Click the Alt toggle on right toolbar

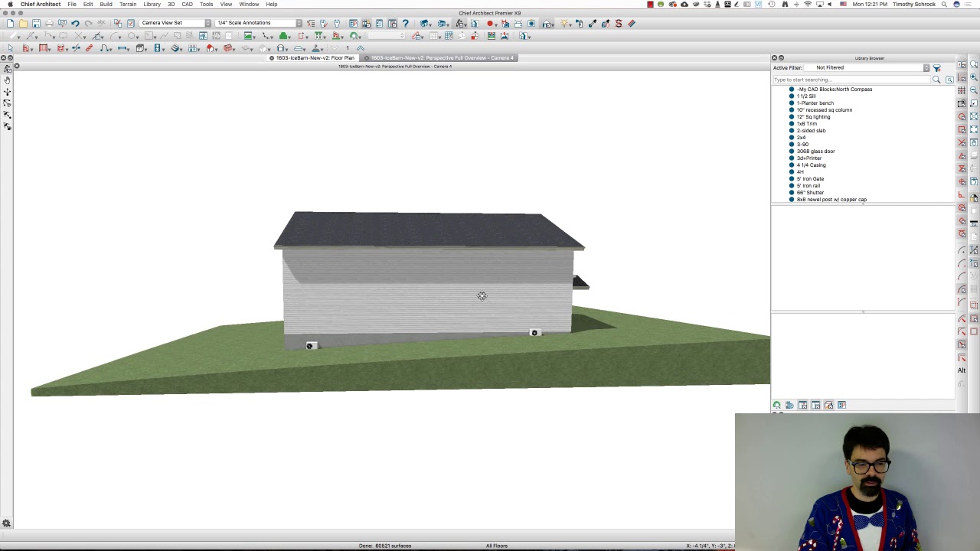click(x=962, y=370)
